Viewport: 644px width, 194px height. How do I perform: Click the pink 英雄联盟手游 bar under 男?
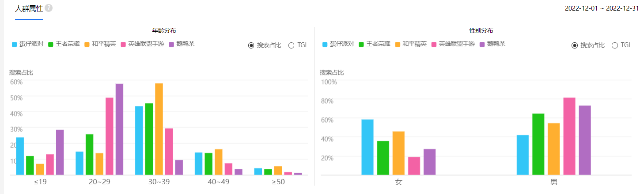(569, 136)
